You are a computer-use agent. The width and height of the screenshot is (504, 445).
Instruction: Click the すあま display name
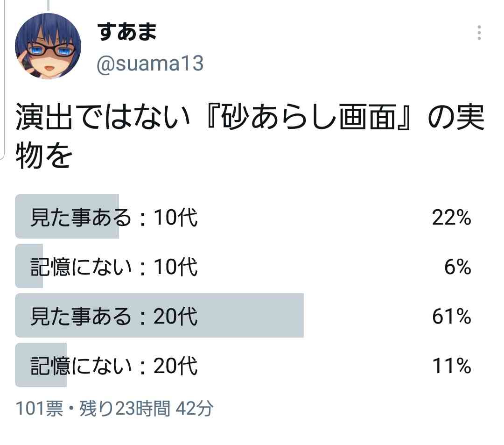pyautogui.click(x=126, y=32)
